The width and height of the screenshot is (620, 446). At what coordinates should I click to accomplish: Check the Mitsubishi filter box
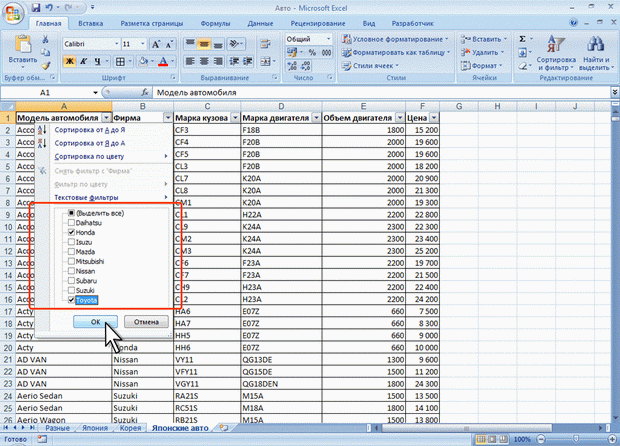coord(72,261)
